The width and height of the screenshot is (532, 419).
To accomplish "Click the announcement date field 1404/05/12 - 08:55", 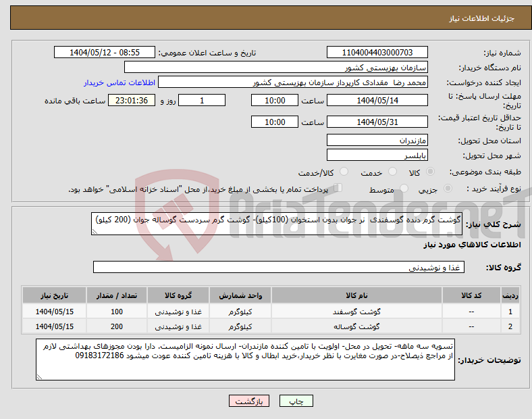I will [105, 52].
